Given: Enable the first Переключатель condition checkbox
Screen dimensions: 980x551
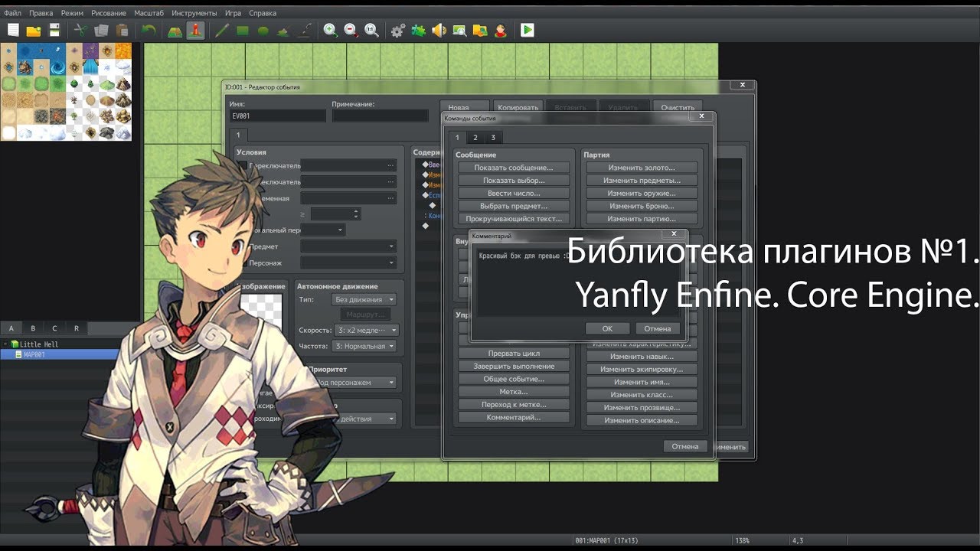Looking at the screenshot, I should pyautogui.click(x=243, y=165).
